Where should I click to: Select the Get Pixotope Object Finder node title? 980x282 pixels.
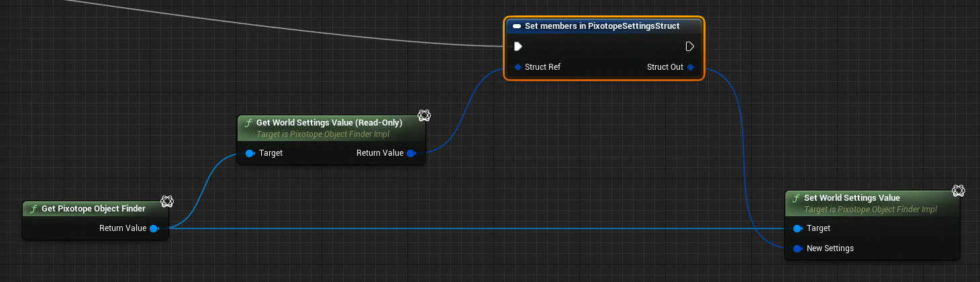[x=93, y=209]
